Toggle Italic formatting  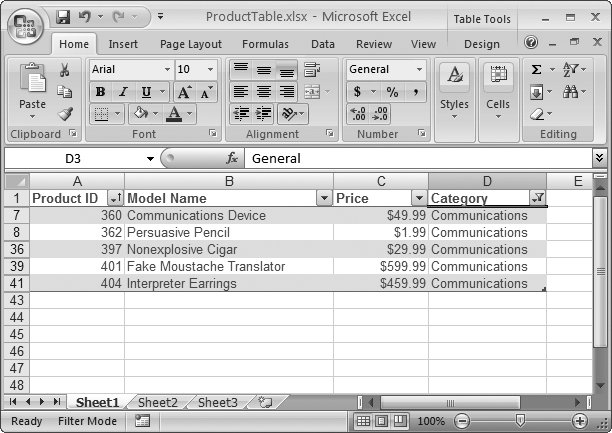click(x=123, y=92)
